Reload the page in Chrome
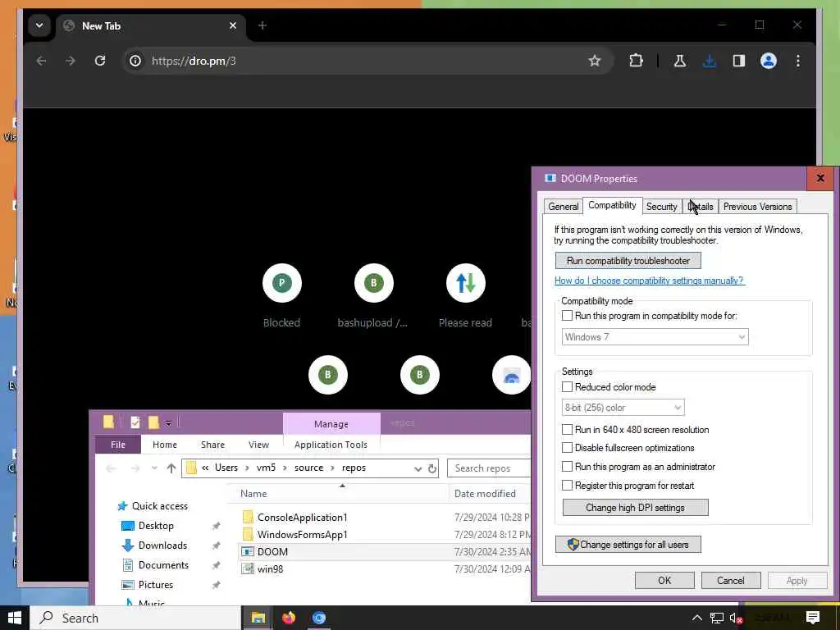 (x=100, y=61)
